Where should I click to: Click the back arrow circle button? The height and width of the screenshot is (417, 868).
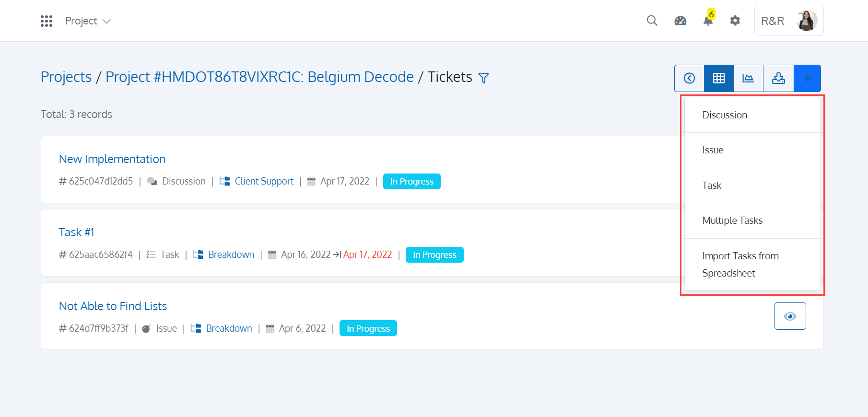(690, 78)
